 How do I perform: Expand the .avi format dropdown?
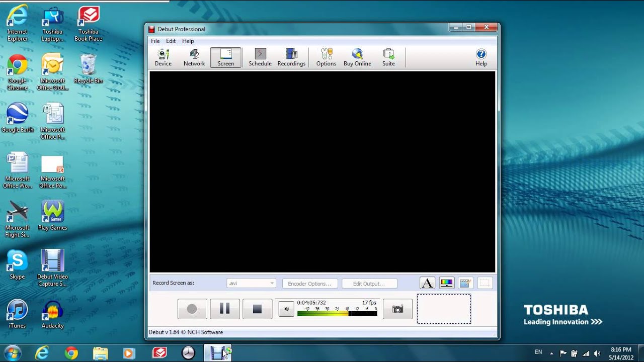[251, 283]
